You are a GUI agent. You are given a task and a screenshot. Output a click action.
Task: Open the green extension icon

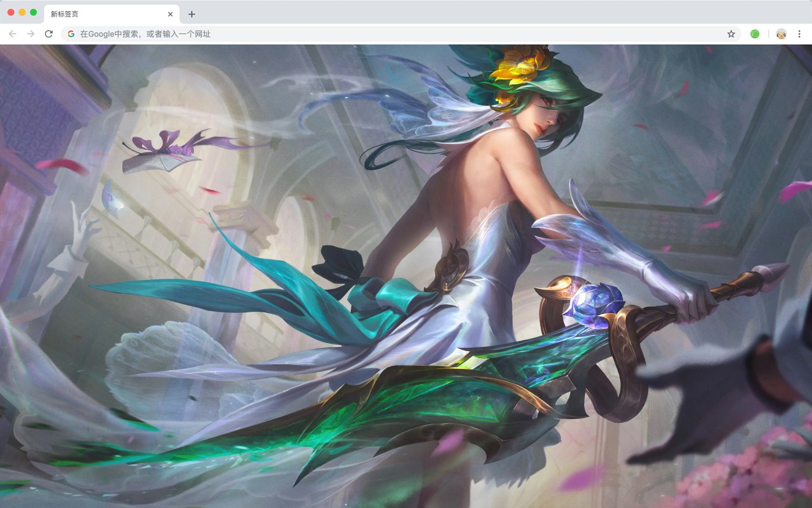(755, 34)
